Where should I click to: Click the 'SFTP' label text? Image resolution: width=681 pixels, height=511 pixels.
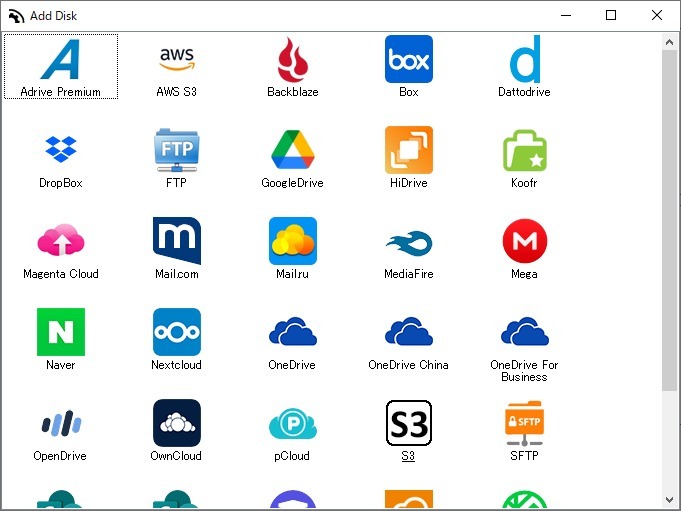click(524, 456)
